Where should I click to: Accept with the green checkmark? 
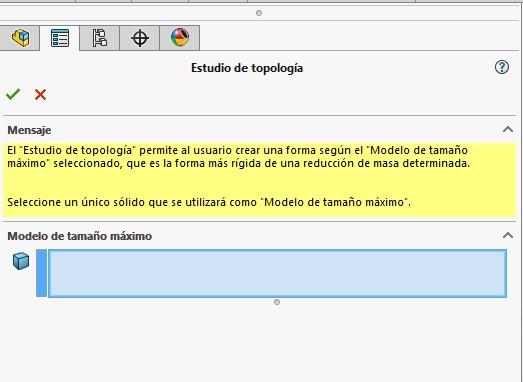click(13, 94)
